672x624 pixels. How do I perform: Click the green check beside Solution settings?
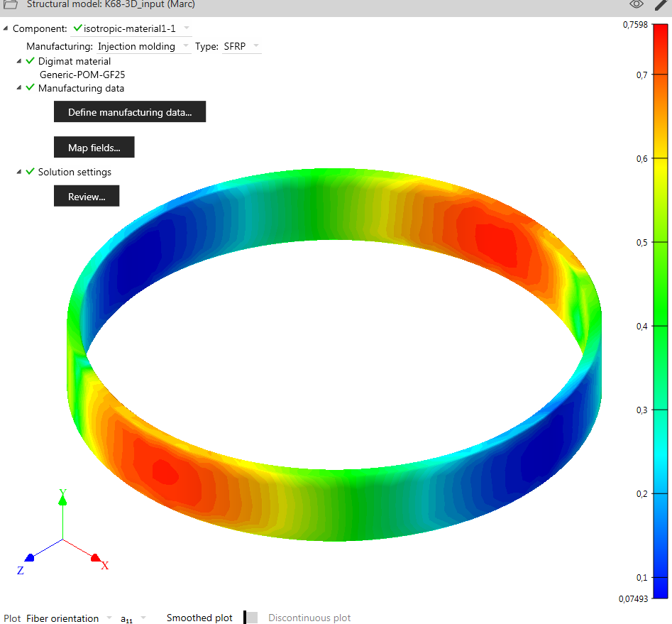[30, 172]
